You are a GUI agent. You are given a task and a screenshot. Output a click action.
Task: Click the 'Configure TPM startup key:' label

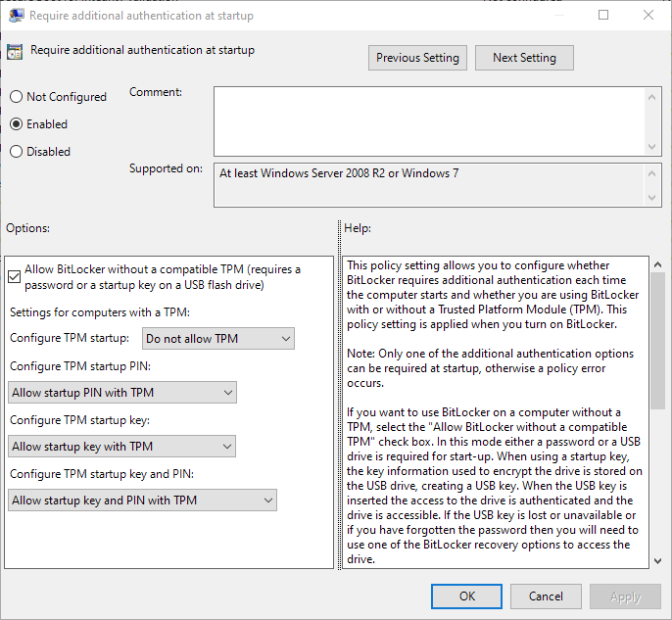tap(79, 420)
